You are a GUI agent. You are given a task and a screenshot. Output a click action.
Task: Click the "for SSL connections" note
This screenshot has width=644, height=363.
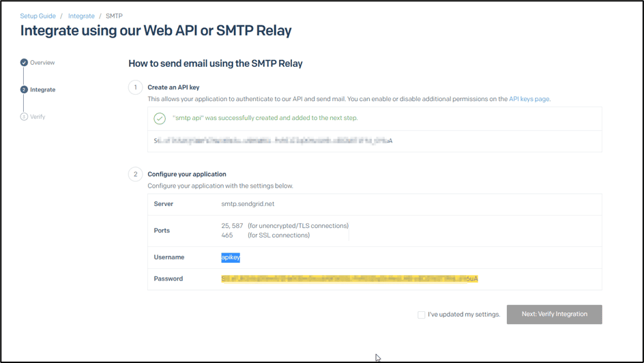(279, 235)
